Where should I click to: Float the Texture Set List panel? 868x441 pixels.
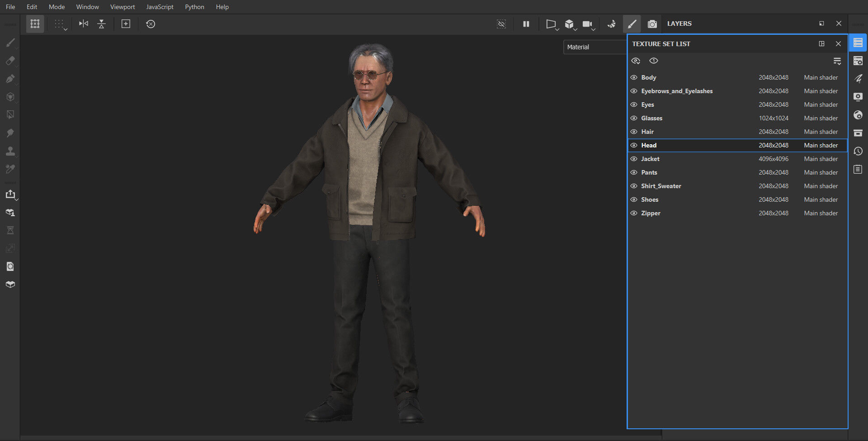(821, 43)
